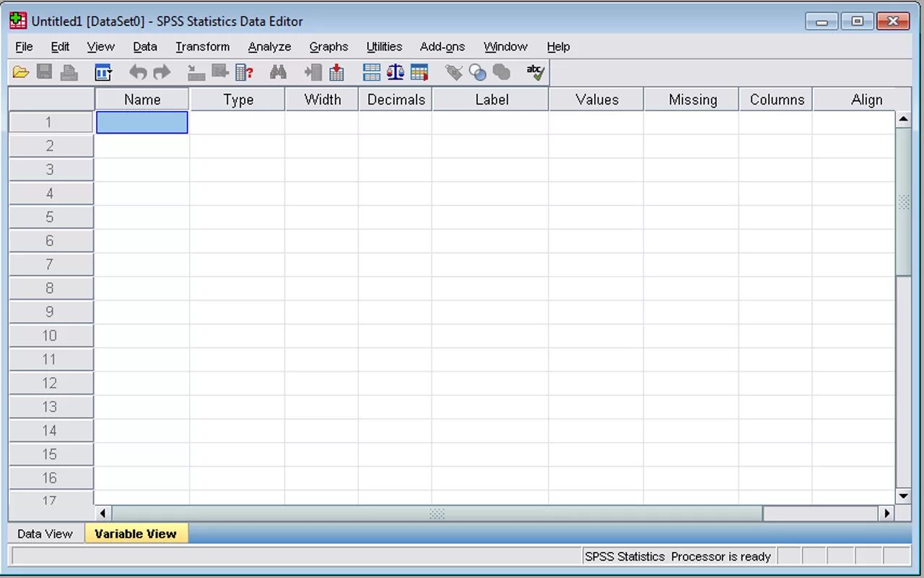The image size is (924, 578).
Task: Open the Edit menu
Action: click(60, 46)
